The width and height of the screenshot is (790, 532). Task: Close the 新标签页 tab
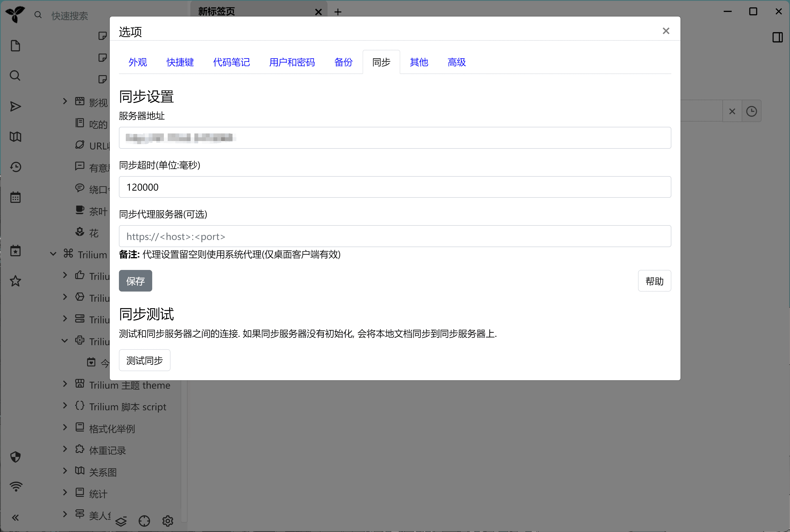pos(318,12)
